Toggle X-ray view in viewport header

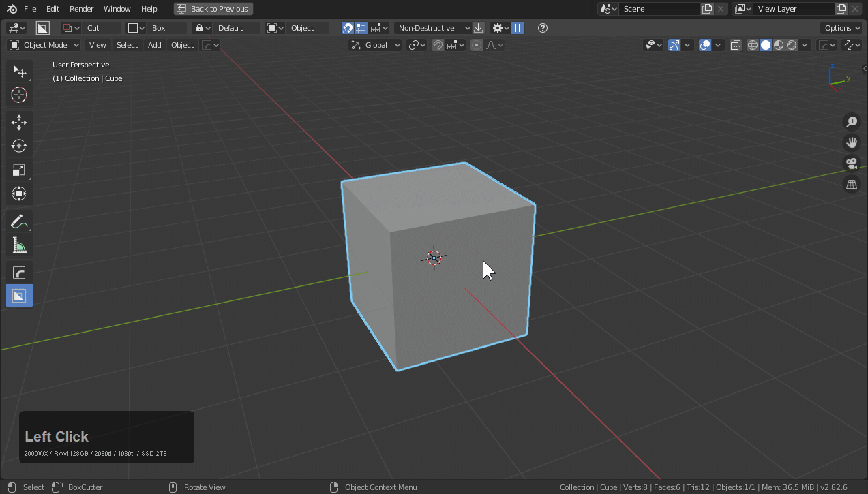click(736, 45)
